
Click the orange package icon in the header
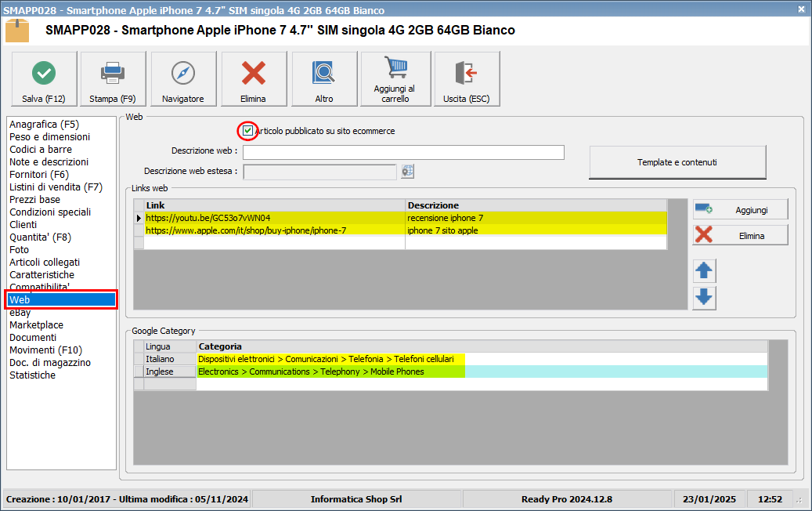17,31
